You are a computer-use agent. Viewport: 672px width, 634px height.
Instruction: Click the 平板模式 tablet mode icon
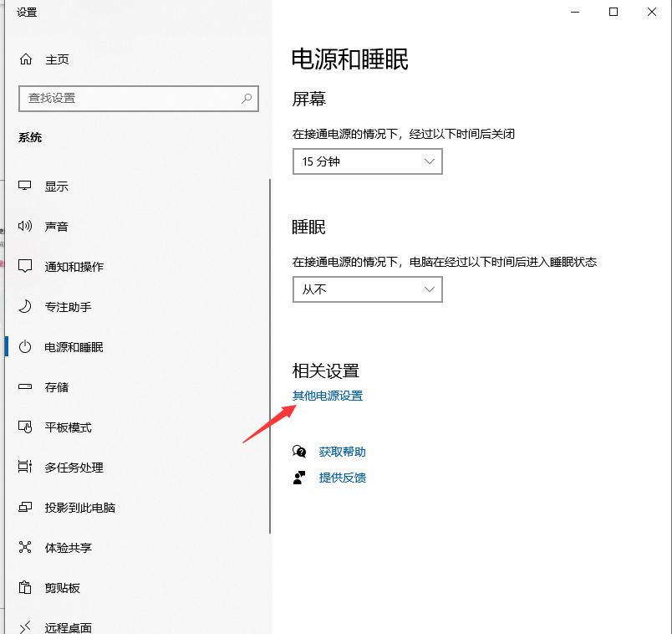[x=24, y=427]
